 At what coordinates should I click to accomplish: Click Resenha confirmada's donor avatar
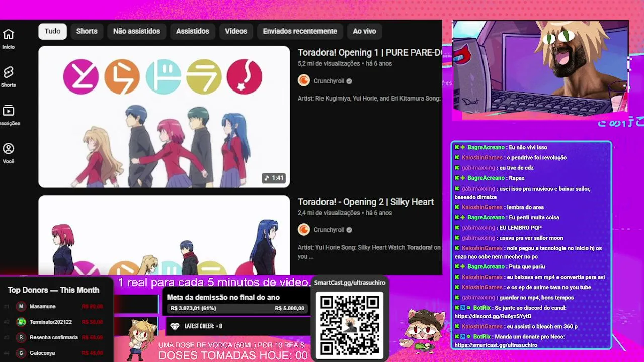[21, 337]
